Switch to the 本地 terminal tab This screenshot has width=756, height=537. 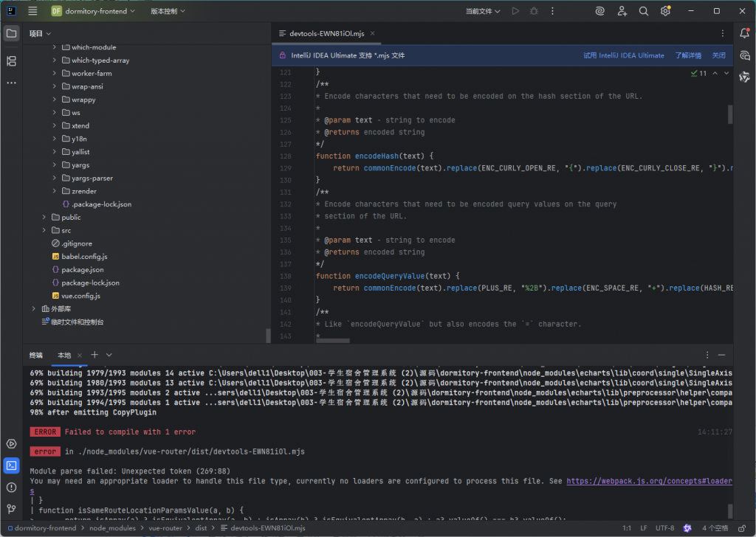(x=64, y=355)
